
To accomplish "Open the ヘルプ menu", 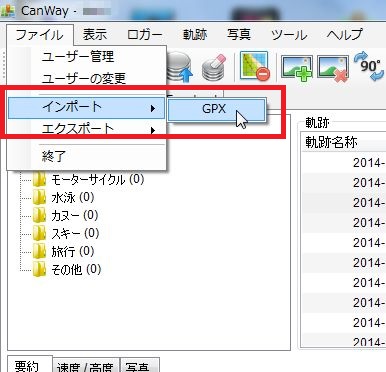I will point(344,35).
